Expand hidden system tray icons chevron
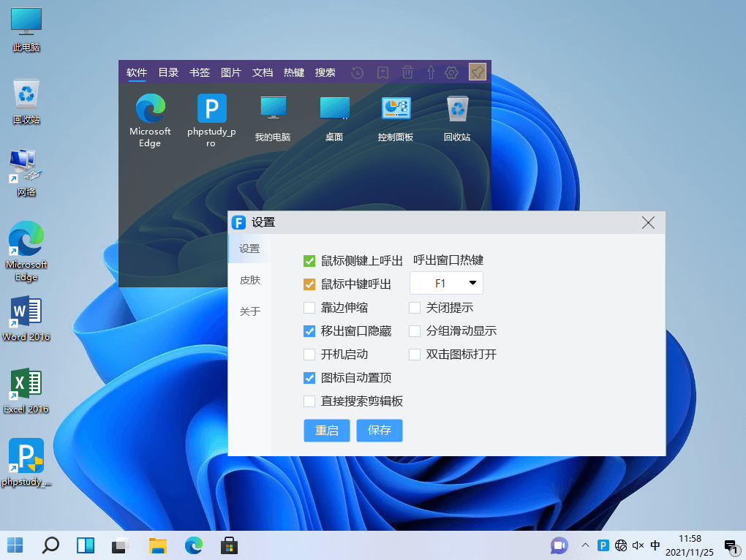 click(x=585, y=545)
